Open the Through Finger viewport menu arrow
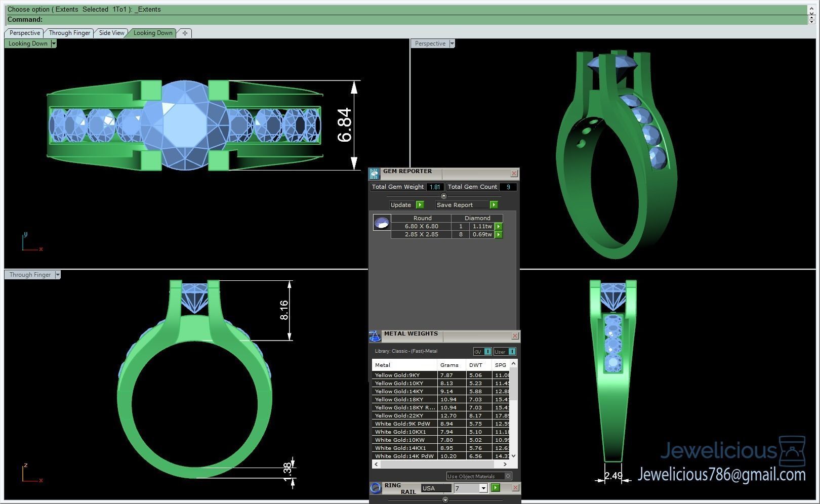Screen dimensions: 820x504 pos(58,275)
